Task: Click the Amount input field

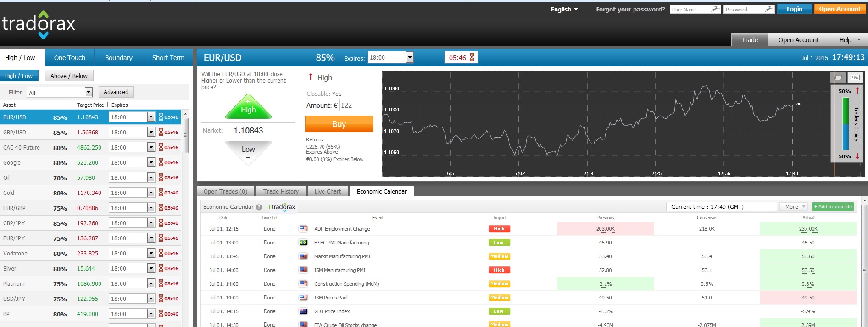Action: [356, 105]
